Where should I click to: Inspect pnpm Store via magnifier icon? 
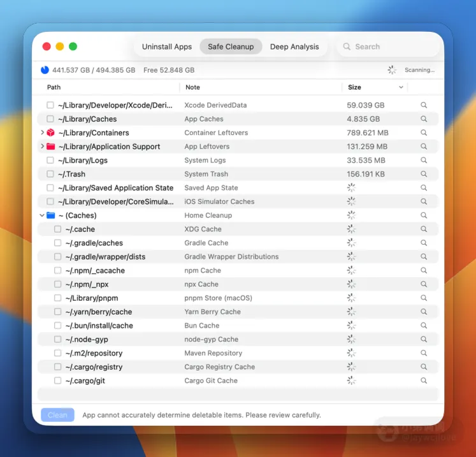coord(424,298)
